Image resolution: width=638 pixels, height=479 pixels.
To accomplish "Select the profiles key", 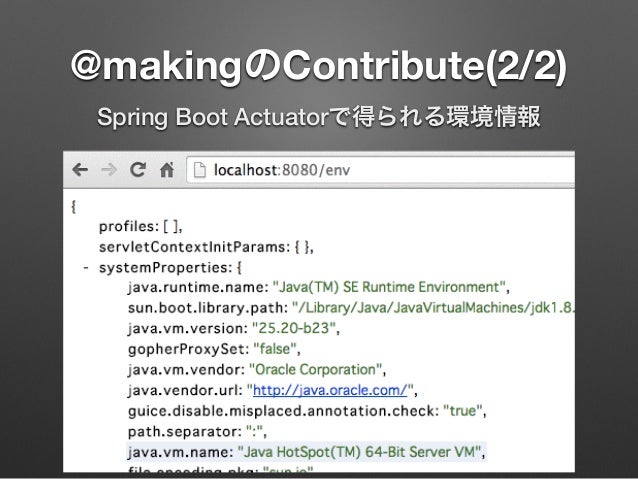I will (x=129, y=226).
